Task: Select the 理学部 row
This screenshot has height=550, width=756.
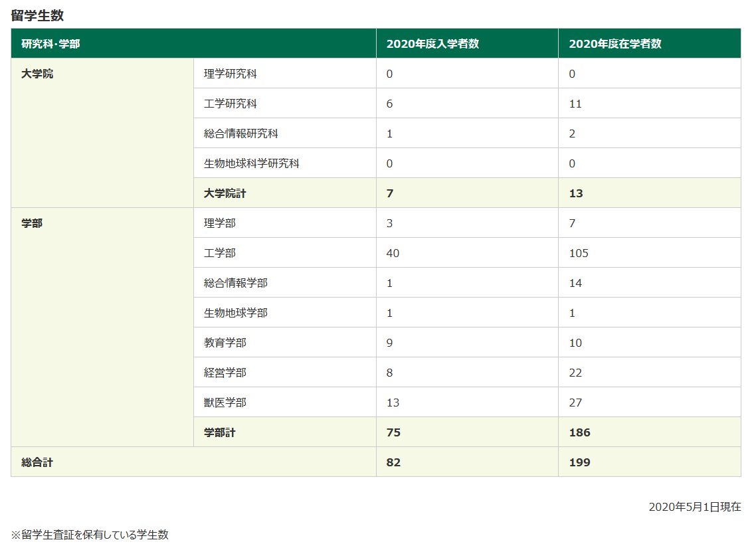Action: (x=218, y=223)
